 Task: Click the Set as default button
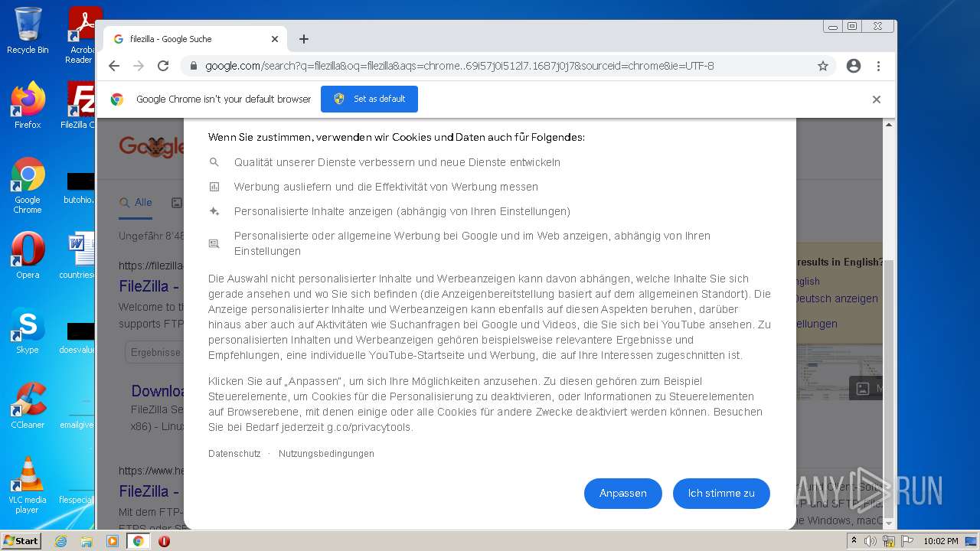tap(369, 99)
